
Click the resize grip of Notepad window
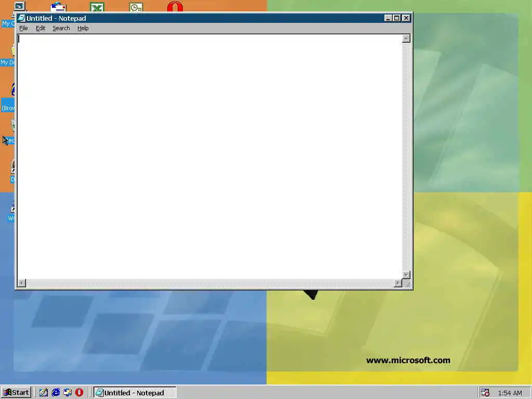[406, 283]
